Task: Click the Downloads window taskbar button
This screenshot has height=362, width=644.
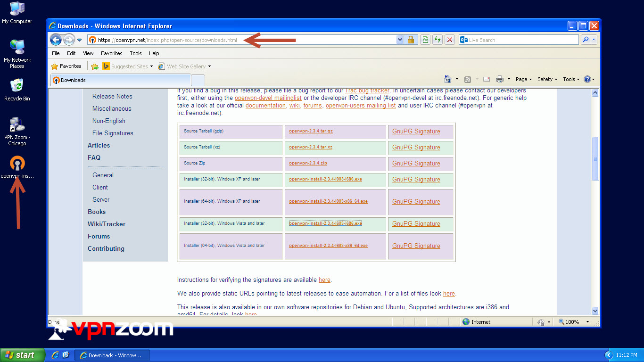Action: click(113, 355)
